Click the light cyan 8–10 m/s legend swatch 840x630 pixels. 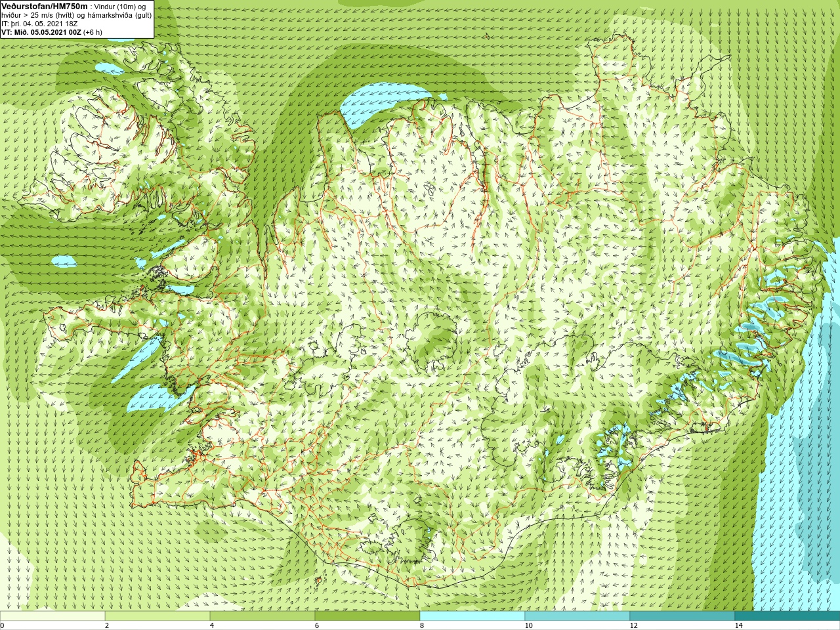point(472,616)
